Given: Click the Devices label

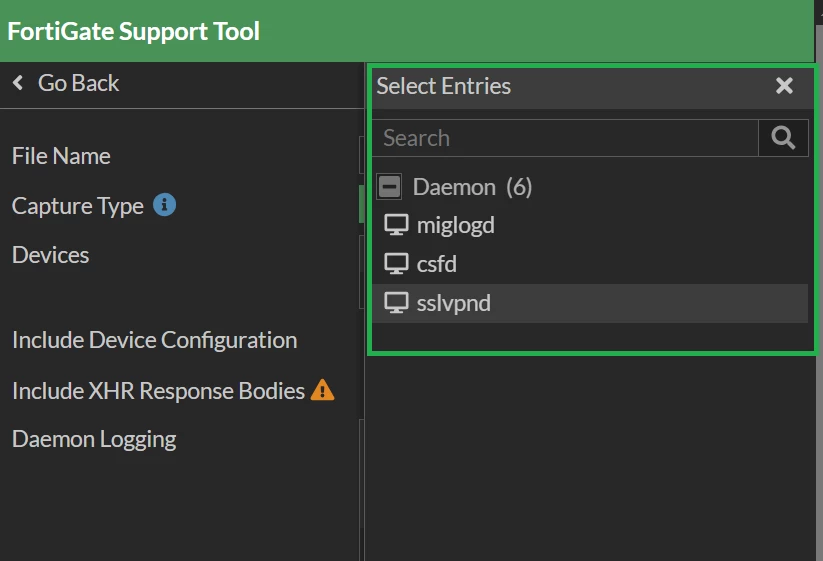Looking at the screenshot, I should (50, 255).
